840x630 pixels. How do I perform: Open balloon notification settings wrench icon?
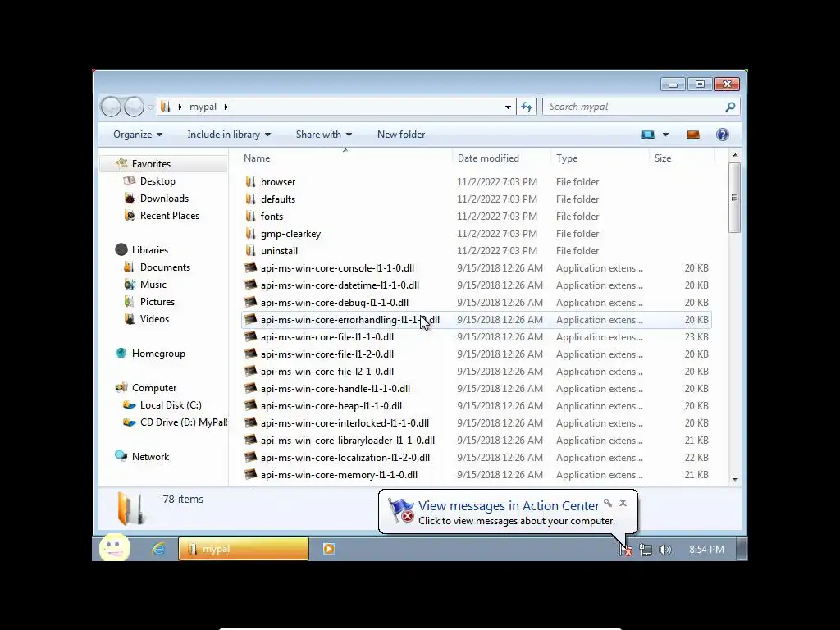coord(608,503)
